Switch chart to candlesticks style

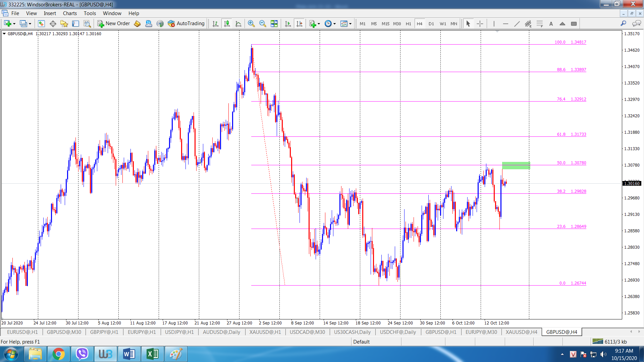(227, 23)
